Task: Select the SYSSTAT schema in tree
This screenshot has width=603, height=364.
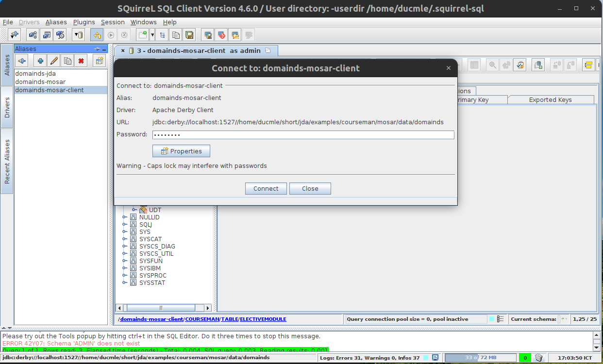Action: click(152, 283)
